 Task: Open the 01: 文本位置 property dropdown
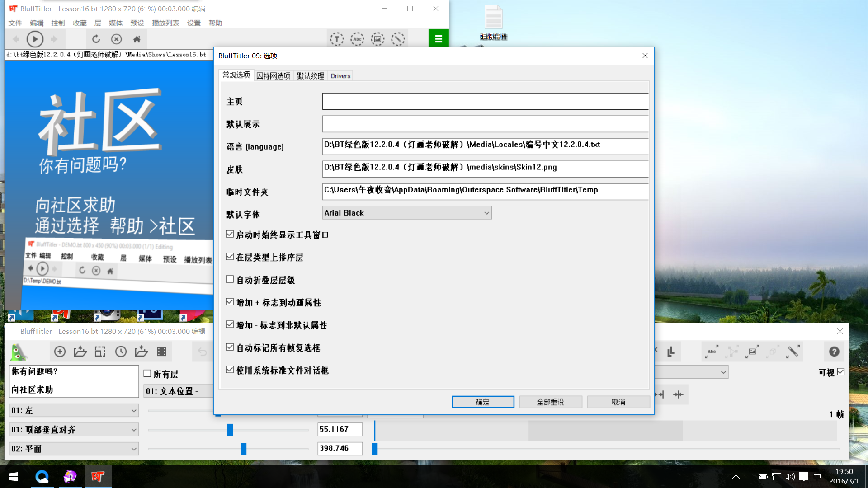179,391
